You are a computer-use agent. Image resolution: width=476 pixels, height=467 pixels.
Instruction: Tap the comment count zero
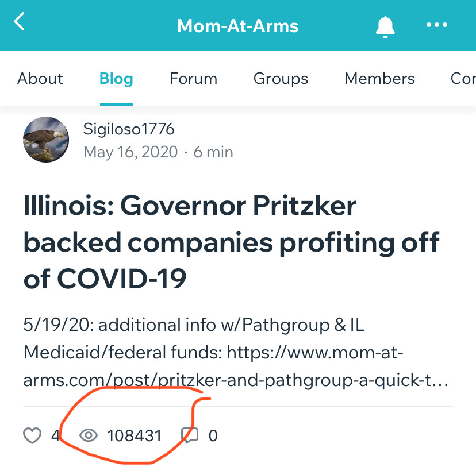[213, 436]
